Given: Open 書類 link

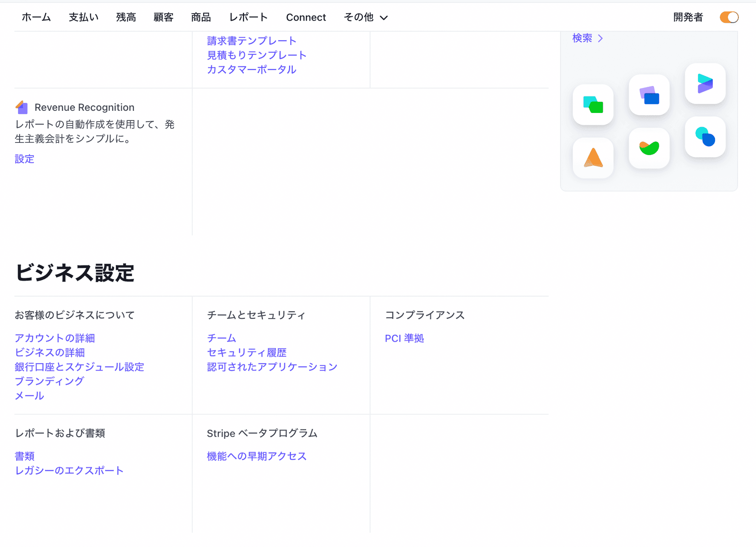Looking at the screenshot, I should pyautogui.click(x=25, y=456).
